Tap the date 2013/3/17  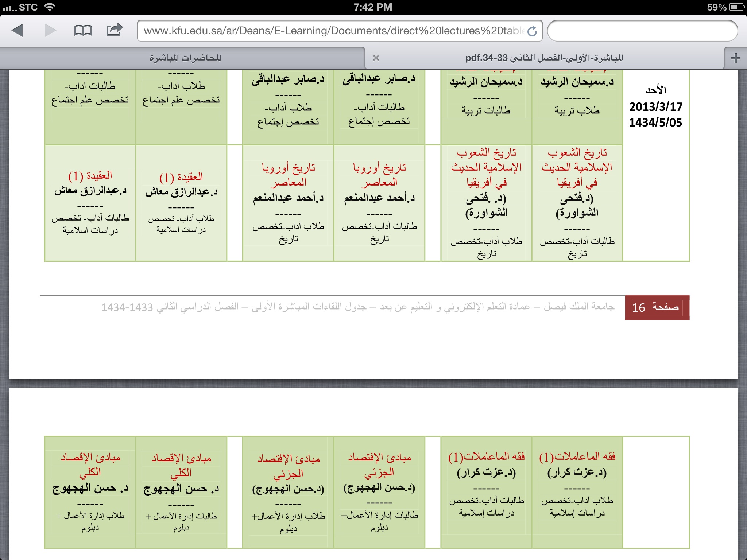[655, 107]
